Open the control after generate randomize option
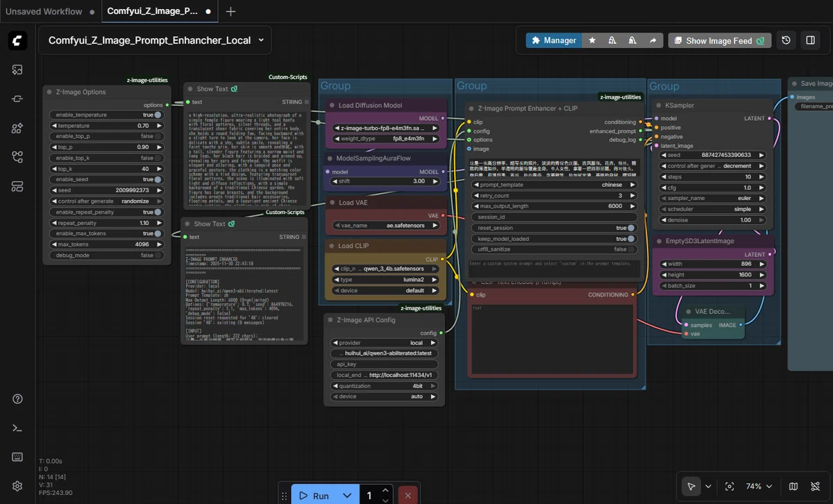The height and width of the screenshot is (504, 833). click(108, 201)
